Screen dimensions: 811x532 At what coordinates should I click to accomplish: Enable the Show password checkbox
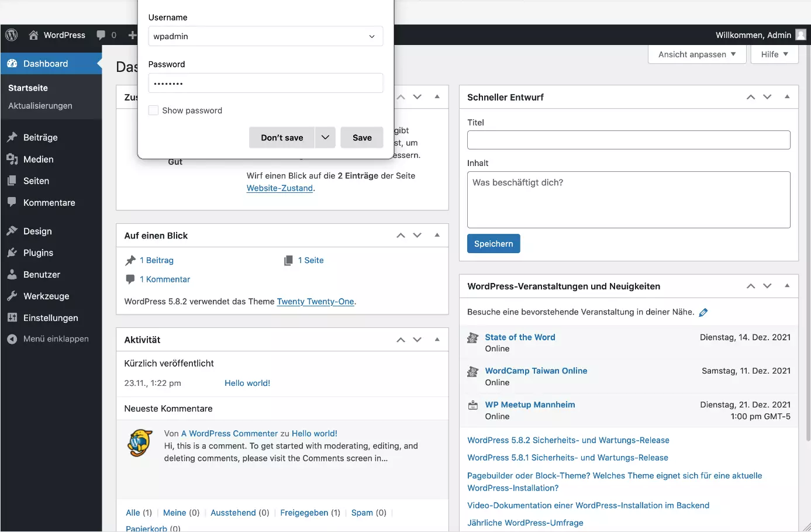tap(153, 110)
